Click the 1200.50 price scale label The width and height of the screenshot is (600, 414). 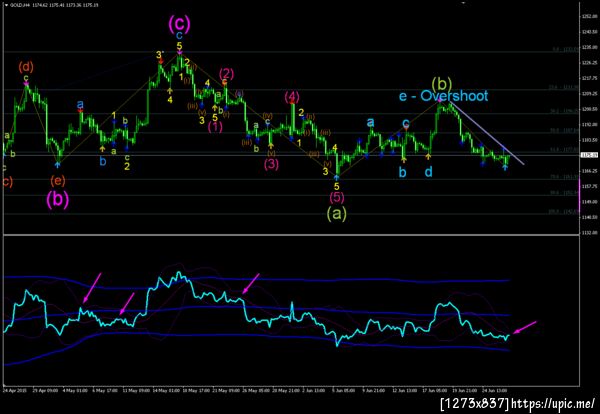(590, 109)
